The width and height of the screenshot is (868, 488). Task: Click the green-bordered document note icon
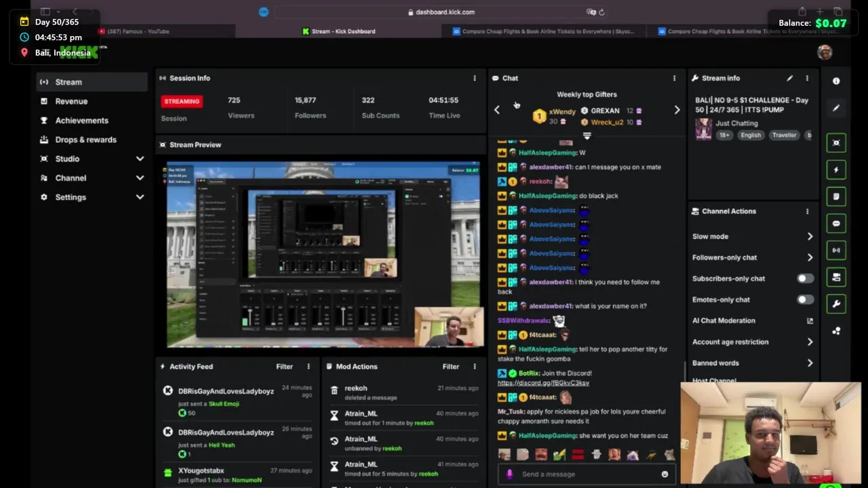click(x=836, y=197)
